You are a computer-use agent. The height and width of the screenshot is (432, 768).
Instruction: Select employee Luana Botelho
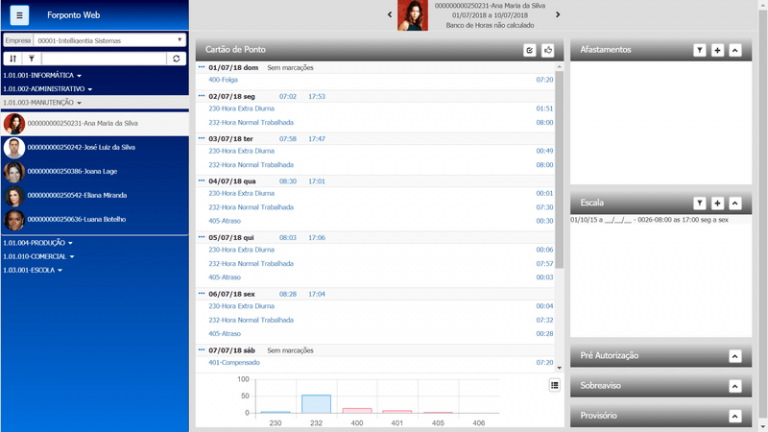pyautogui.click(x=82, y=220)
